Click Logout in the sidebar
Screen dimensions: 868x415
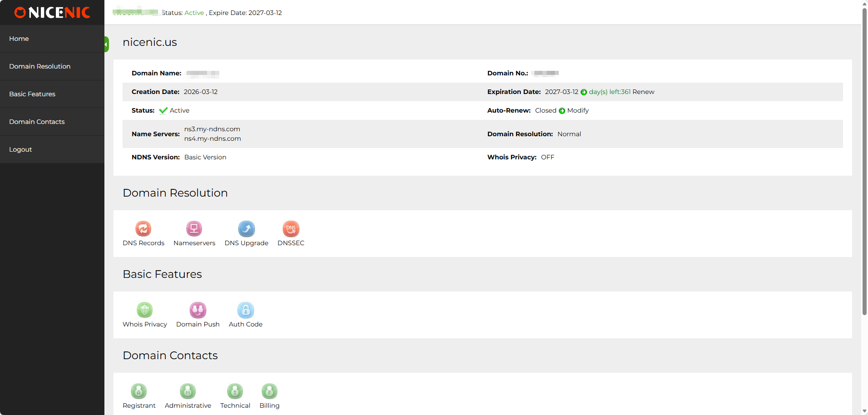click(x=20, y=149)
